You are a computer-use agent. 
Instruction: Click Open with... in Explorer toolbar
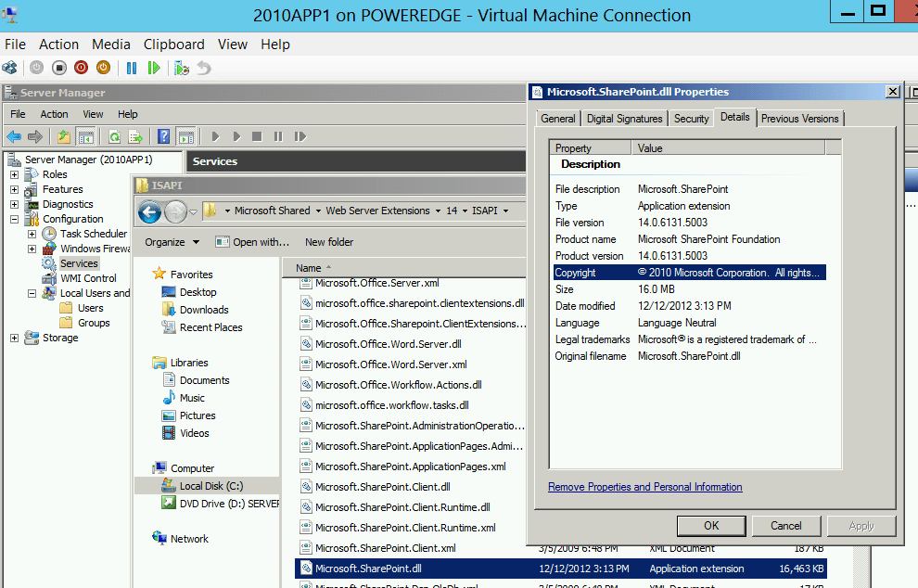coord(252,242)
